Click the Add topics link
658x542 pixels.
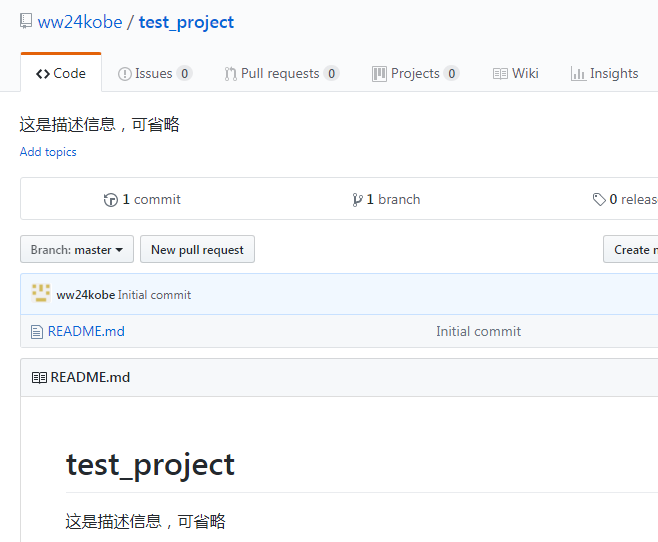(x=48, y=152)
